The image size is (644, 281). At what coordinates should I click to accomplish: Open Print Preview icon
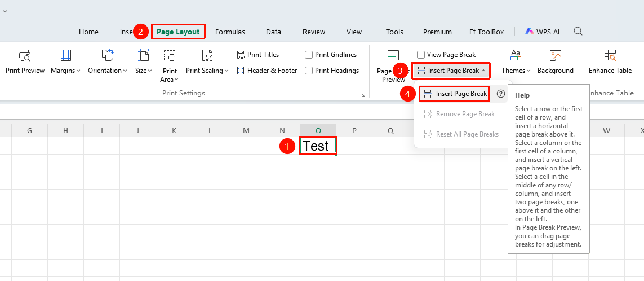pyautogui.click(x=25, y=55)
